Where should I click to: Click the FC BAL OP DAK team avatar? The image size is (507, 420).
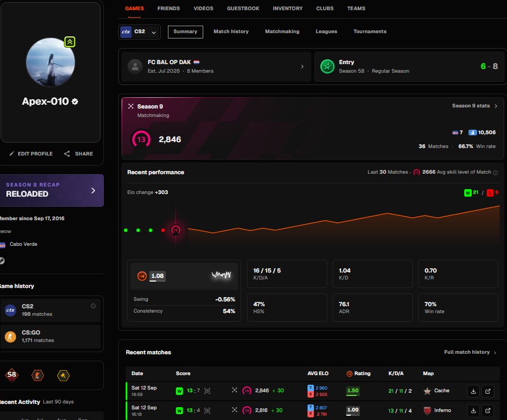(135, 67)
